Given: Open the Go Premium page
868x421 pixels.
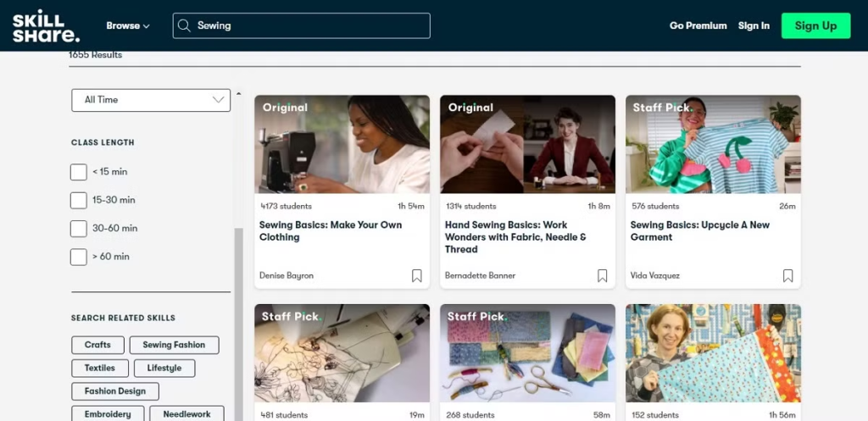Looking at the screenshot, I should click(x=698, y=25).
